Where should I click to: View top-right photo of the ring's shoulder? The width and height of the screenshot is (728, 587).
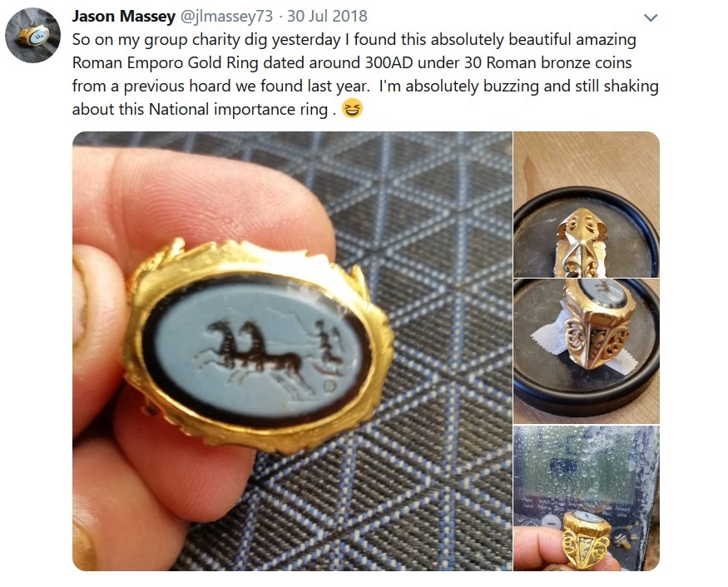587,205
